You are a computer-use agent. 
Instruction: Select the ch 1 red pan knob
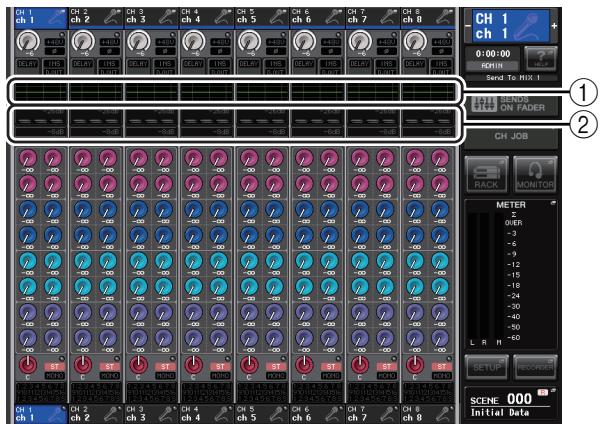click(28, 365)
